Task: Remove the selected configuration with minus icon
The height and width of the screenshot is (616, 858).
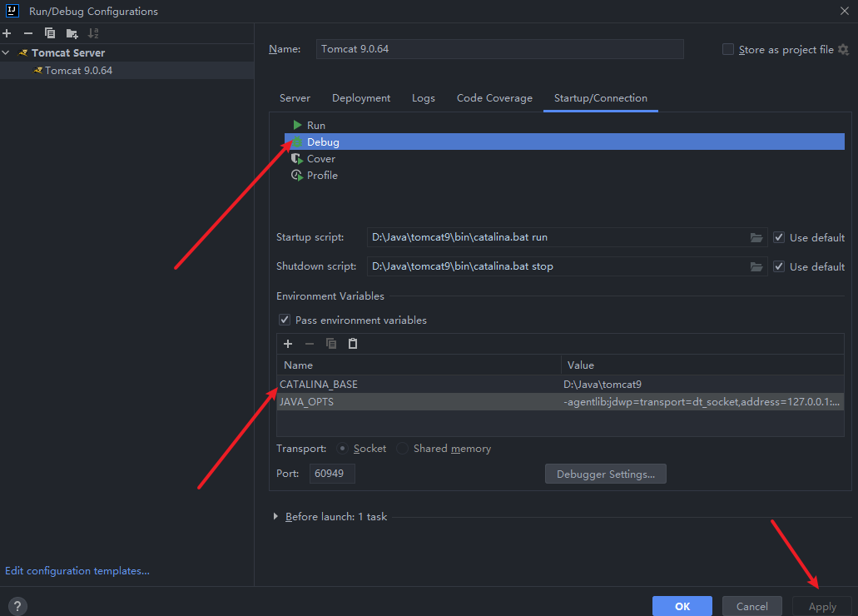Action: pyautogui.click(x=28, y=33)
